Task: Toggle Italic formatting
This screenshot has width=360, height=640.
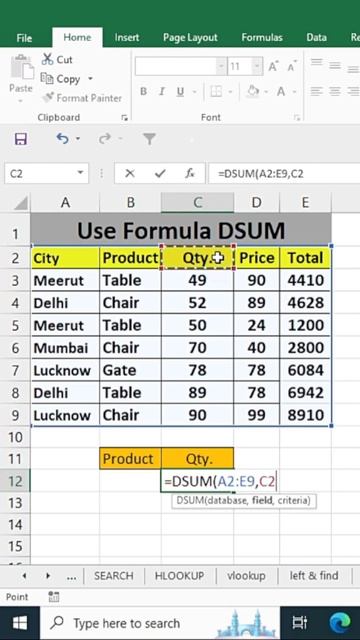Action: [162, 91]
